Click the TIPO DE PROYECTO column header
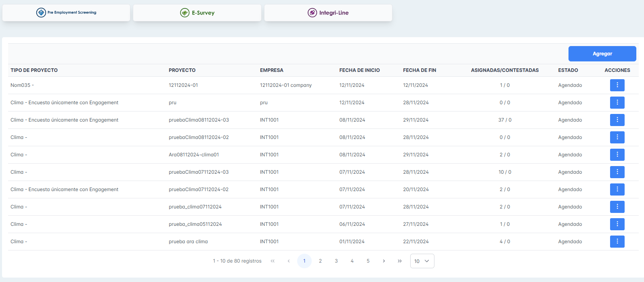The height and width of the screenshot is (282, 644). pos(34,70)
